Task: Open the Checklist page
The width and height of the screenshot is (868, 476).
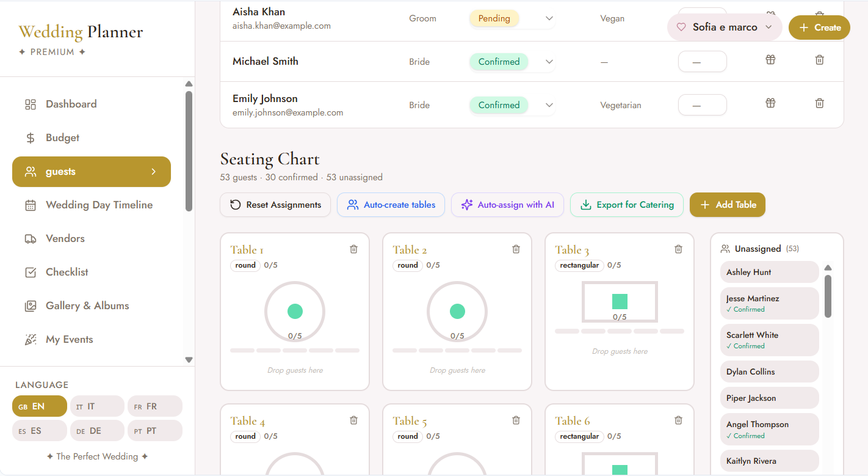Action: coord(92,273)
